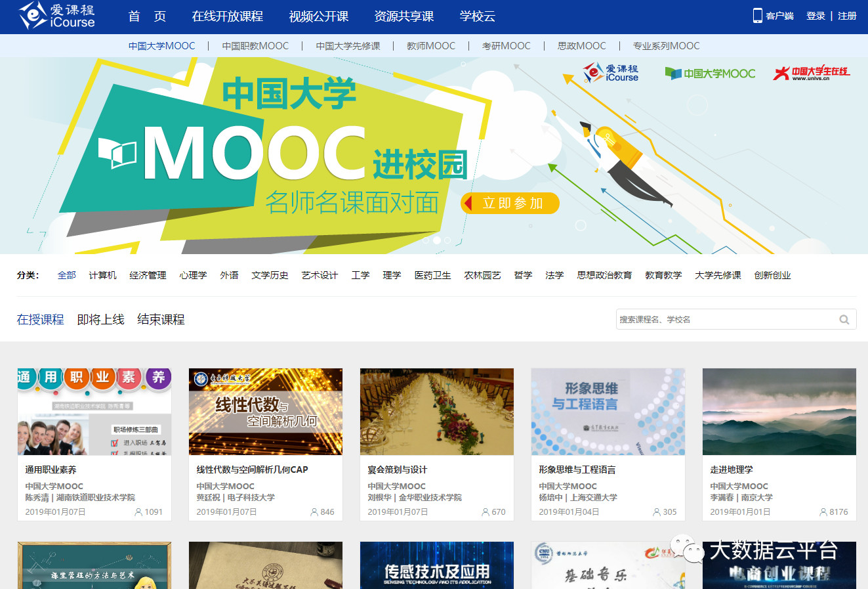Click the iCourse logo in the banner image
Viewport: 868px width, 589px height.
pyautogui.click(x=610, y=74)
